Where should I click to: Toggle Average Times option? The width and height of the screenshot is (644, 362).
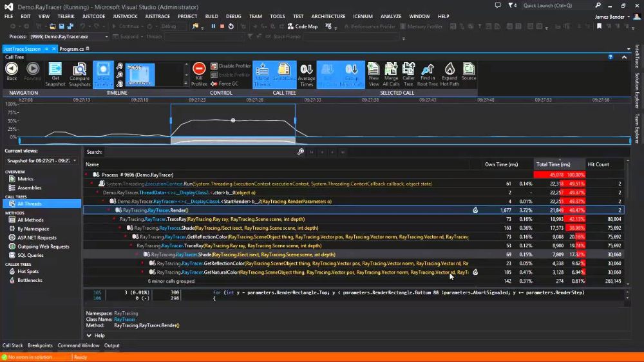click(x=307, y=75)
